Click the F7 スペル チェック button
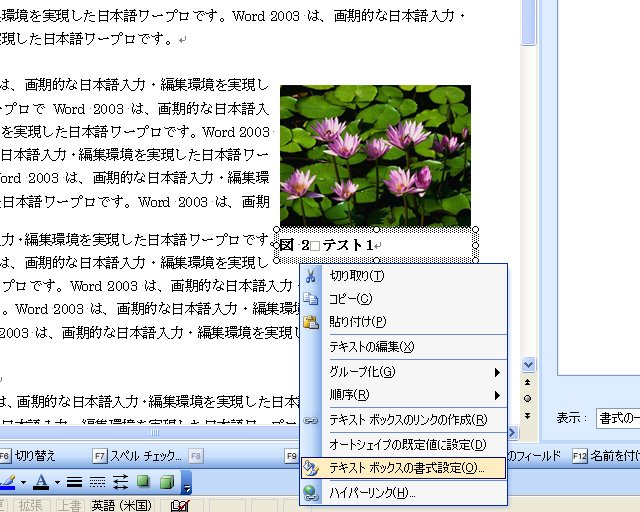The height and width of the screenshot is (512, 640). [137, 456]
